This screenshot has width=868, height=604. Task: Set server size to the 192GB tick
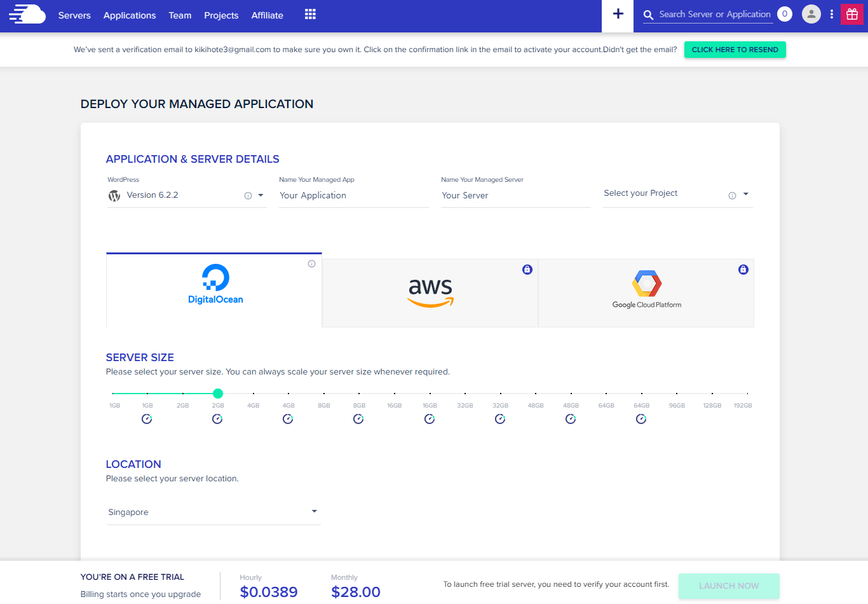[x=747, y=394]
